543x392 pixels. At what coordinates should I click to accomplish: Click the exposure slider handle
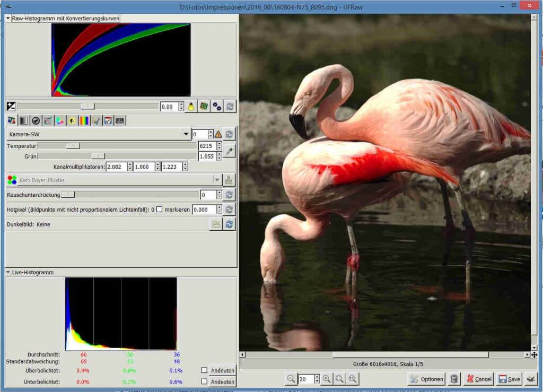coord(87,106)
